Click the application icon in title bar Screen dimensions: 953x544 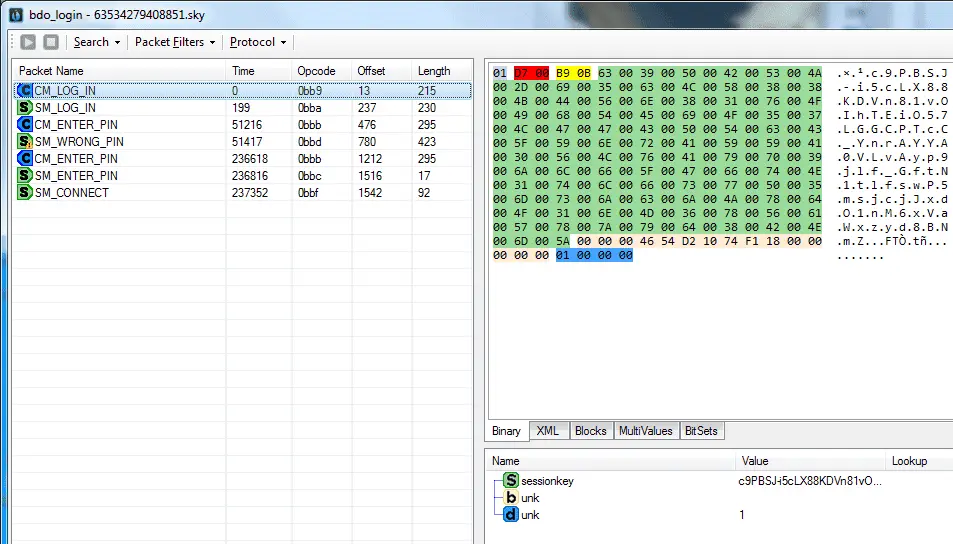tap(16, 15)
